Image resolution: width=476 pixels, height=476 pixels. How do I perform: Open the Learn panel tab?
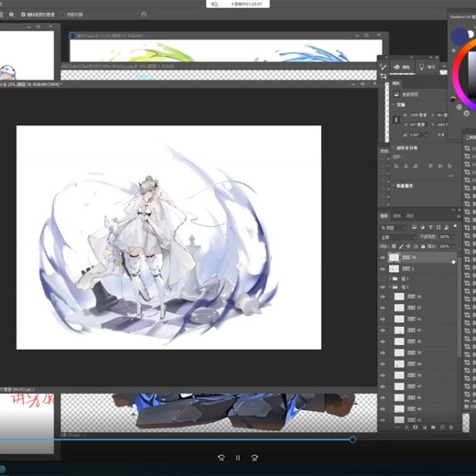427,67
